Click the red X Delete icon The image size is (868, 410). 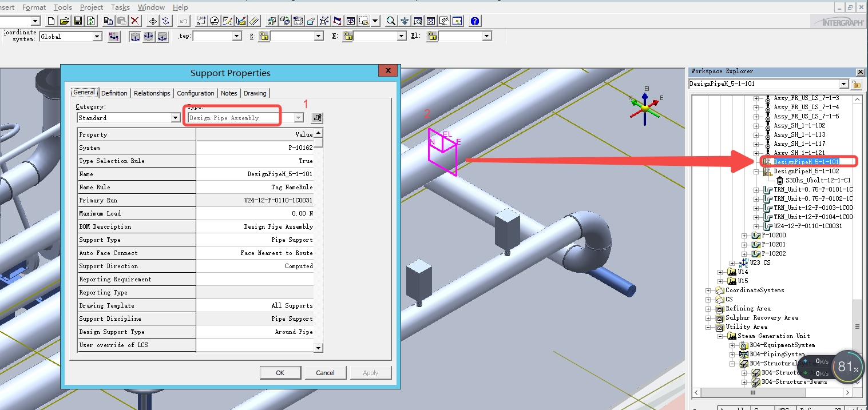click(x=135, y=21)
